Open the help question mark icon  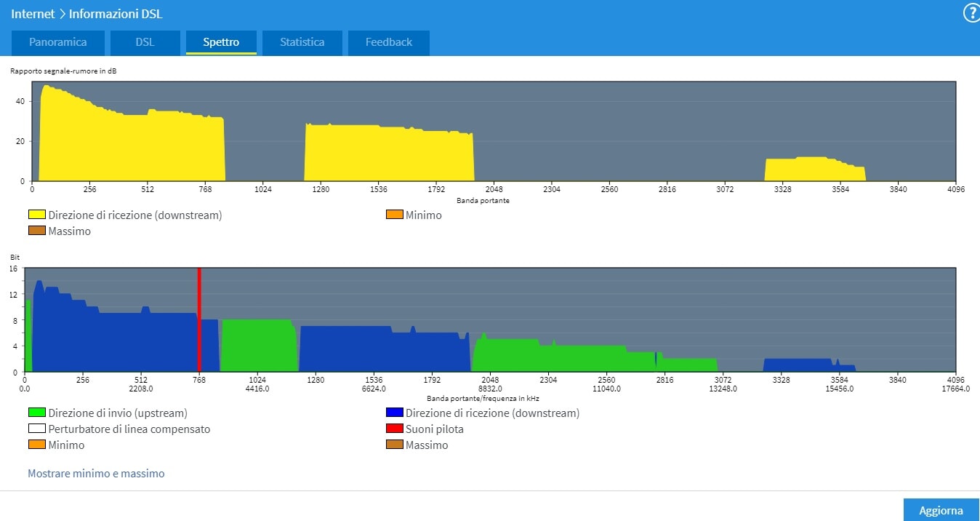pos(971,14)
